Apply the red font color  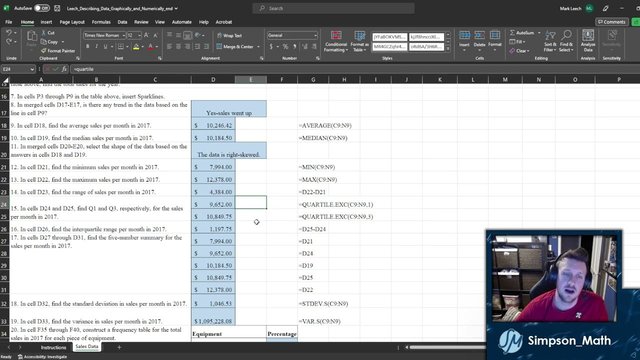pyautogui.click(x=151, y=47)
